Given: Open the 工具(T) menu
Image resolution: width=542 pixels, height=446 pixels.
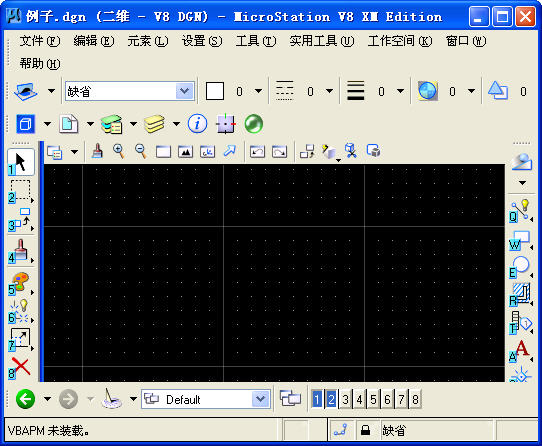Looking at the screenshot, I should click(x=256, y=41).
